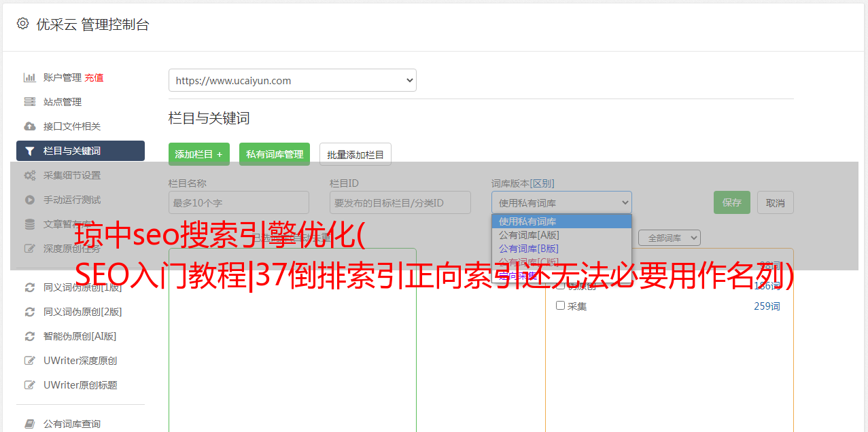This screenshot has width=868, height=432.
Task: Click the green 添加栏目 + button
Action: (x=199, y=154)
